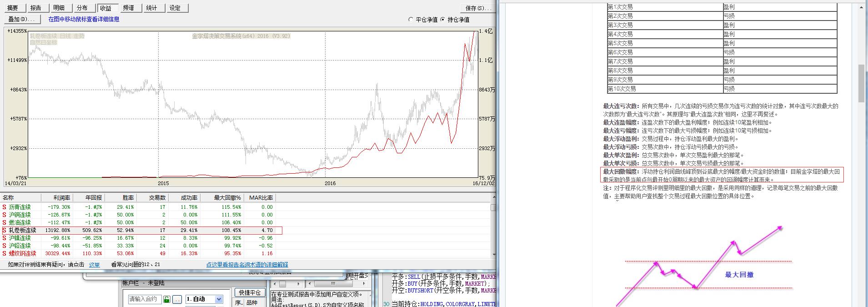Select the 平仓净值 radio button
The width and height of the screenshot is (868, 307).
coord(411,20)
